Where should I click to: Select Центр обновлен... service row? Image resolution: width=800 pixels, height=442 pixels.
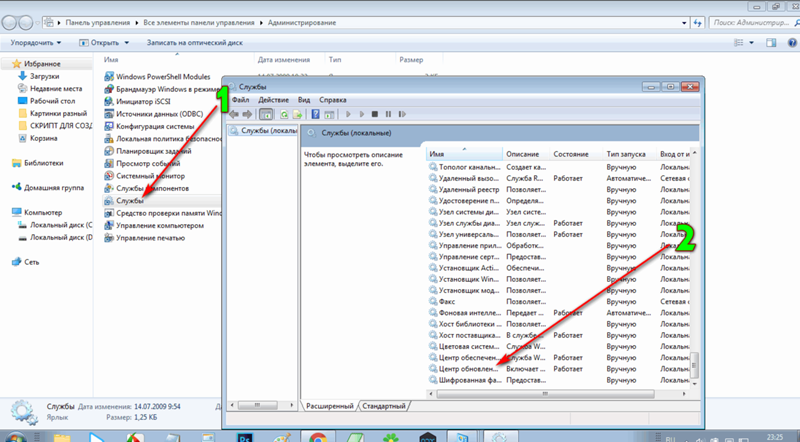pos(559,369)
